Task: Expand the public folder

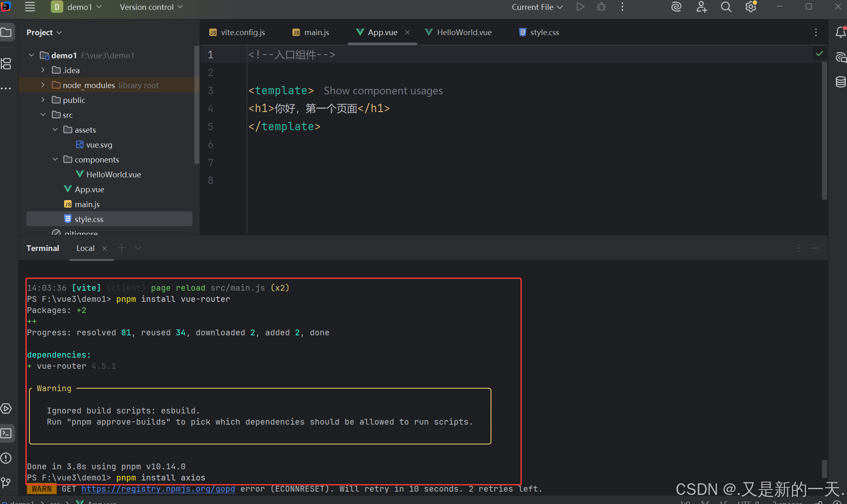Action: (43, 100)
